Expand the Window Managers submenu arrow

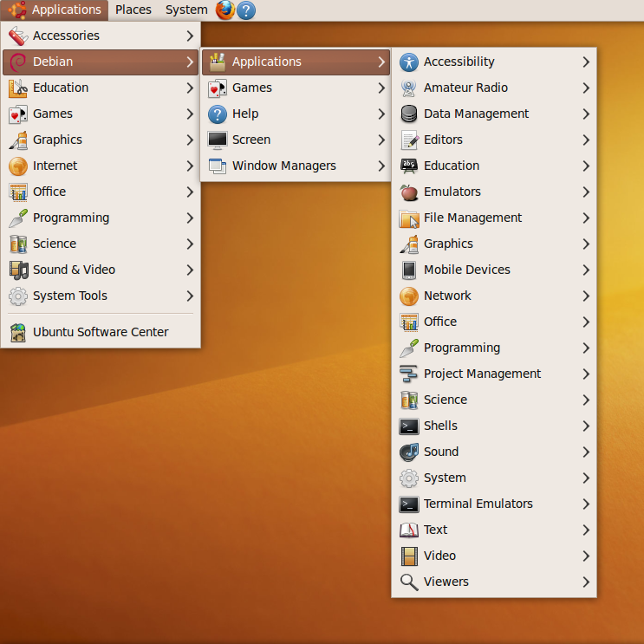(381, 166)
